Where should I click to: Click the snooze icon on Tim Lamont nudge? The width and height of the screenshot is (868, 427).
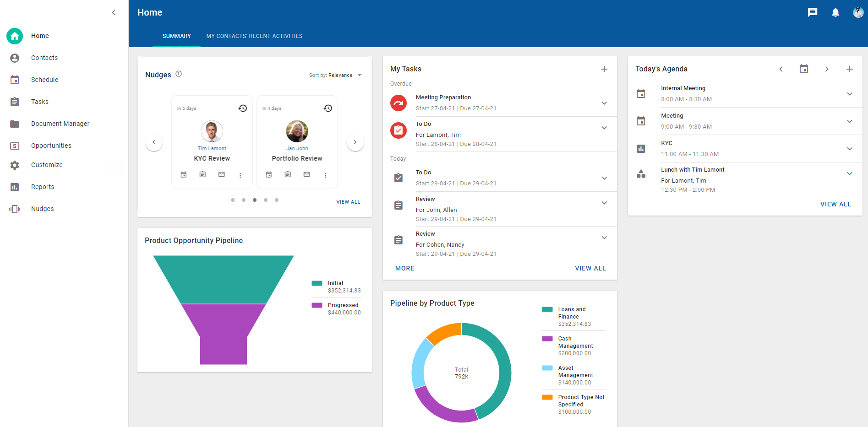click(243, 108)
